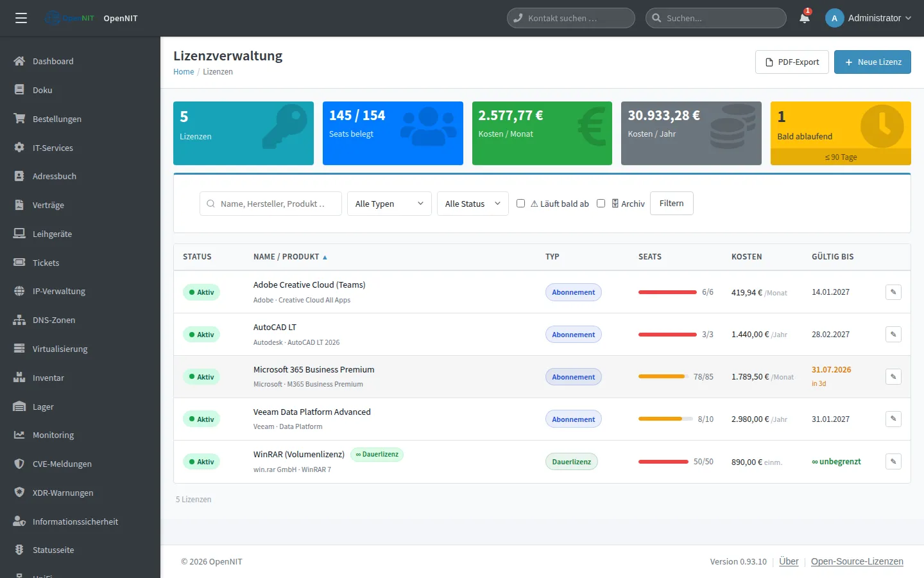The width and height of the screenshot is (924, 578).
Task: Click the DNS-Zonen network icon
Action: click(19, 320)
